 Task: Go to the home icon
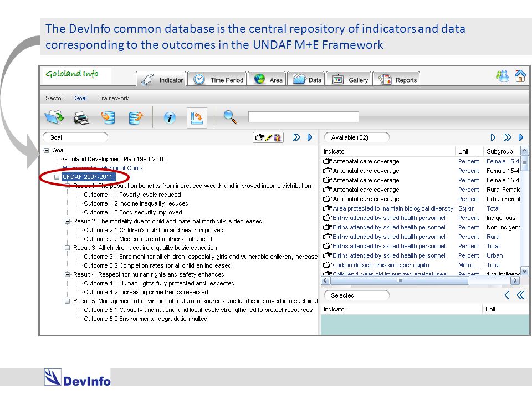point(520,76)
